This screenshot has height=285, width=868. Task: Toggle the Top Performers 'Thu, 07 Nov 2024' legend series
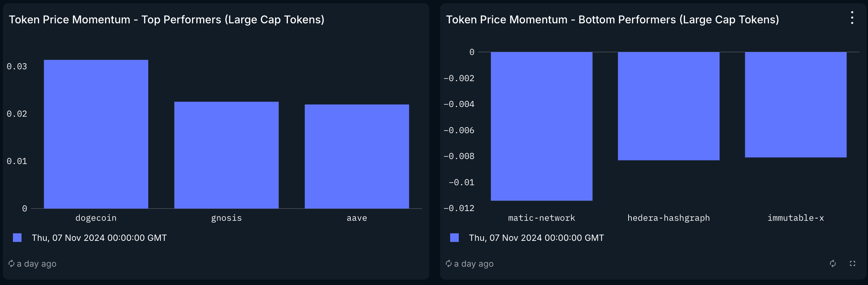(99, 238)
